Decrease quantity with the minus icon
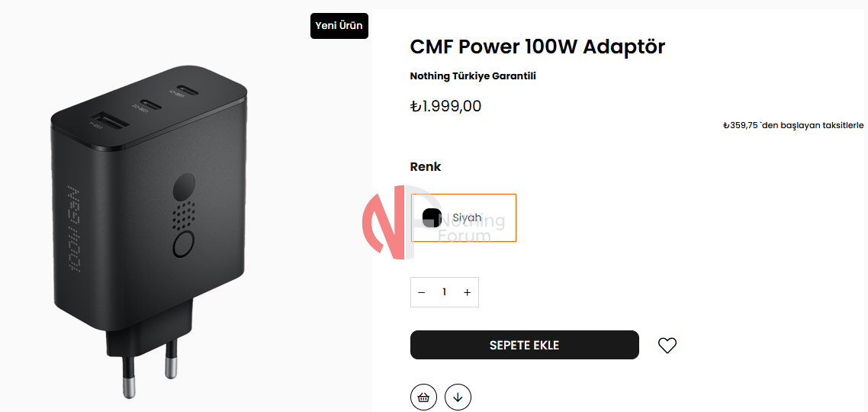The height and width of the screenshot is (412, 868). (x=421, y=292)
